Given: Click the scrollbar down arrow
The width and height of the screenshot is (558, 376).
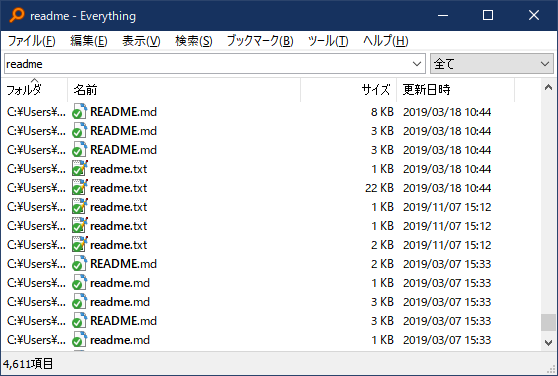Looking at the screenshot, I should (548, 343).
